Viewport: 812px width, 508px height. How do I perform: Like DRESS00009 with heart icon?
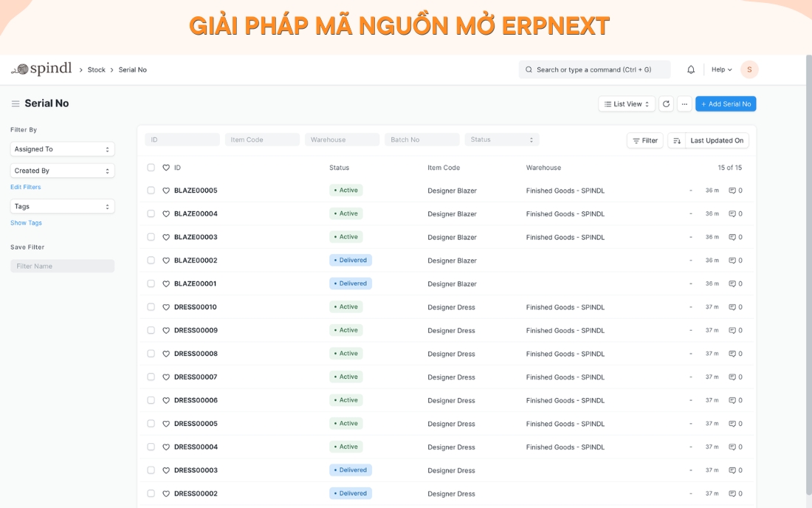point(166,330)
